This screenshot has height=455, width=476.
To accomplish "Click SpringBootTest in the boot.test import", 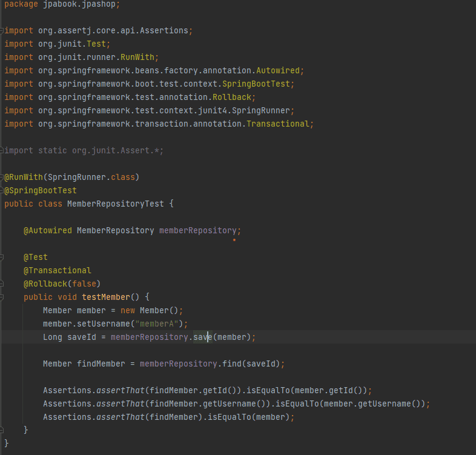I will [256, 84].
